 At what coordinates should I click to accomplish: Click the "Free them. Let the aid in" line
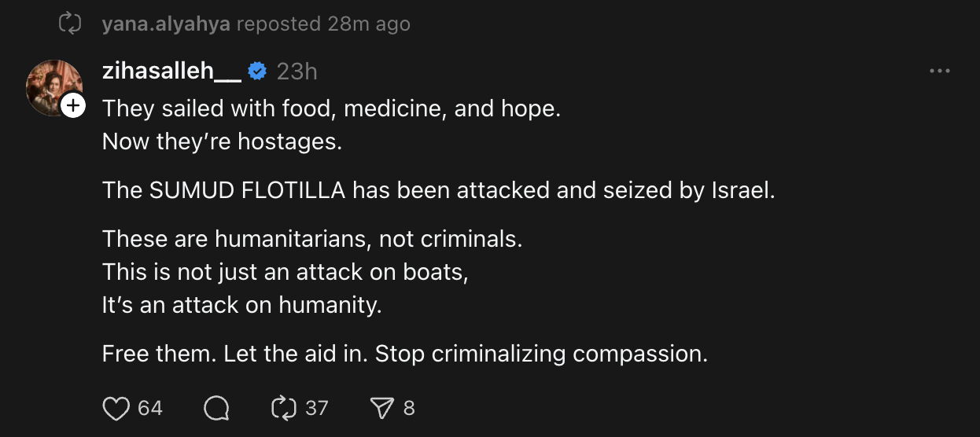[405, 354]
